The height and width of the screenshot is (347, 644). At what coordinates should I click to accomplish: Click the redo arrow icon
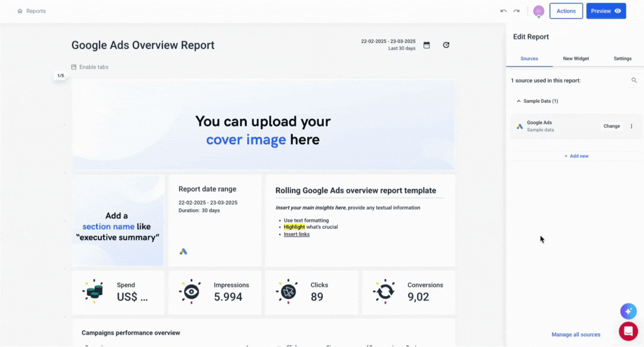tap(516, 11)
